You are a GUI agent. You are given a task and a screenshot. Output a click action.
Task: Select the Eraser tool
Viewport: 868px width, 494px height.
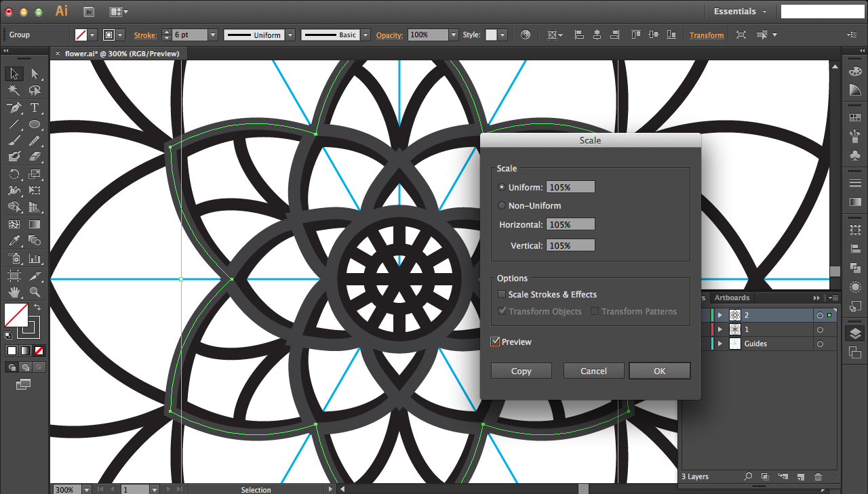coord(35,157)
